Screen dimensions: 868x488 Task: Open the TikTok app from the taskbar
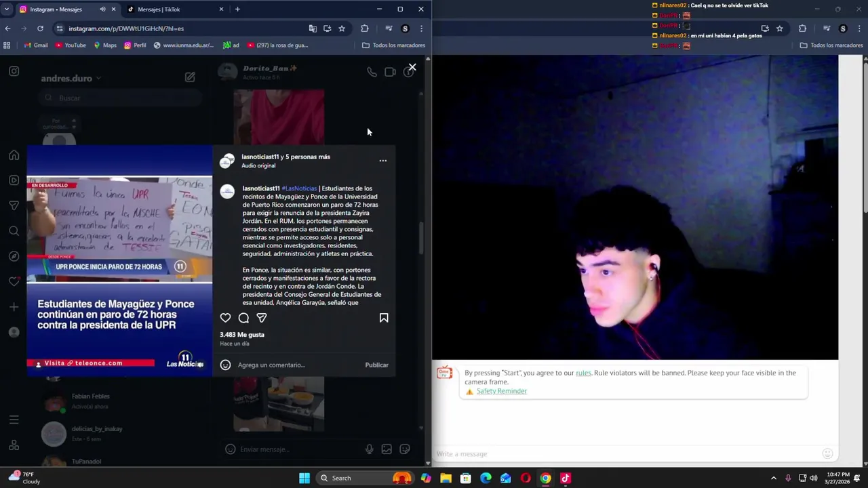click(566, 478)
